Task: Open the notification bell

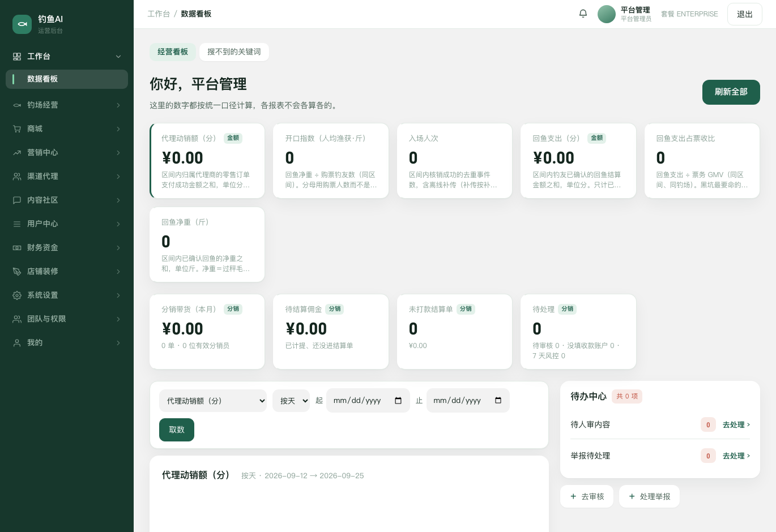Action: tap(583, 14)
